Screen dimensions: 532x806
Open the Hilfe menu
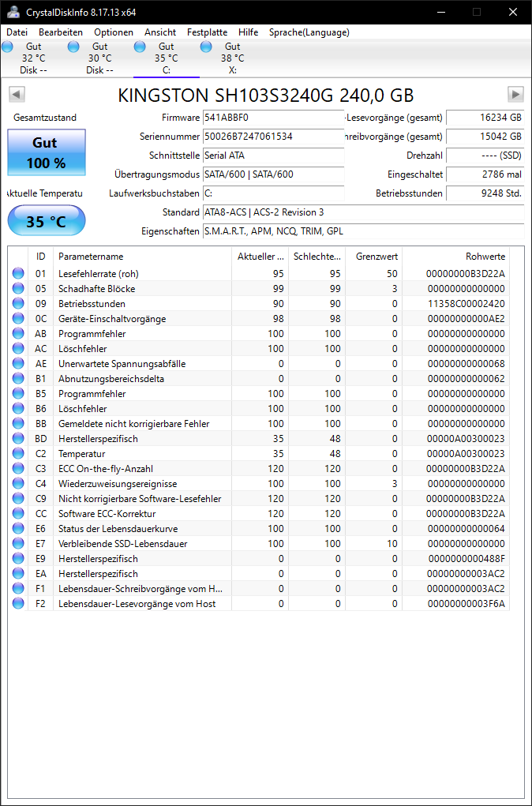tap(249, 32)
